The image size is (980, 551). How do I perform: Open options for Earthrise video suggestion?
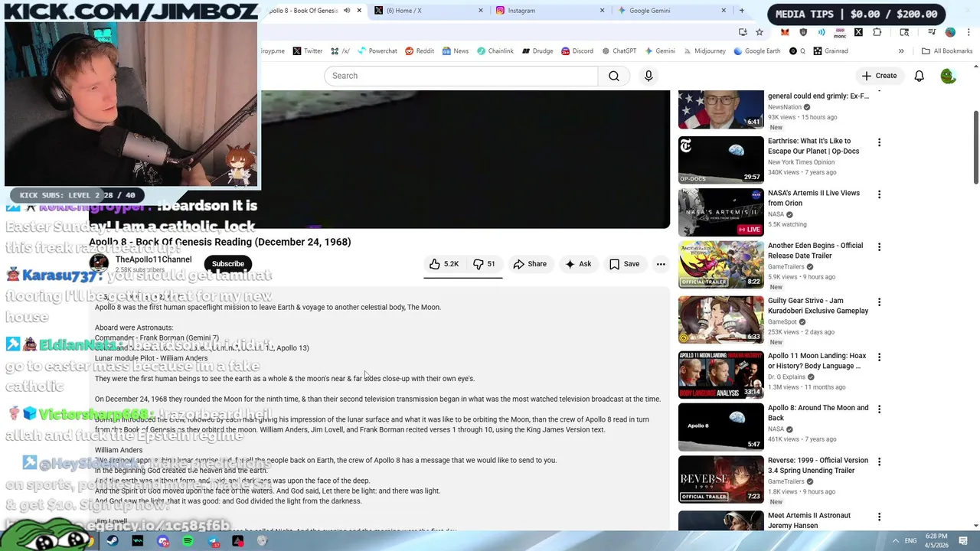tap(879, 142)
